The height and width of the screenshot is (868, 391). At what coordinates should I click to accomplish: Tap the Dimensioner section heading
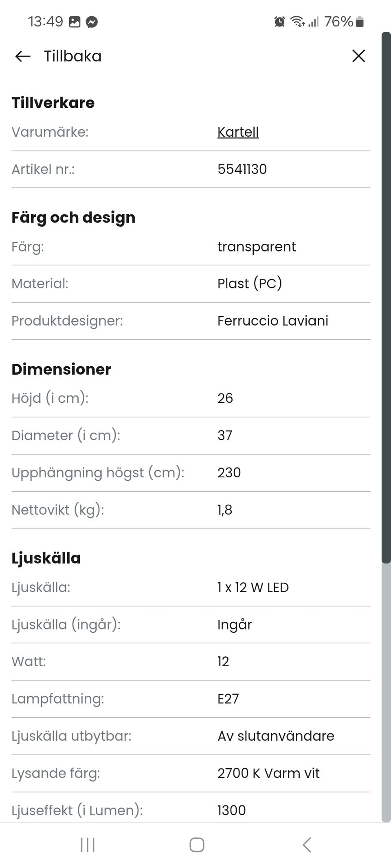point(61,370)
